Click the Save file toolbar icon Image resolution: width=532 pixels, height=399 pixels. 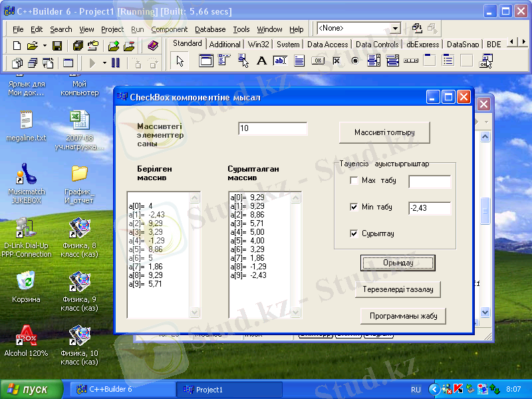[57, 46]
